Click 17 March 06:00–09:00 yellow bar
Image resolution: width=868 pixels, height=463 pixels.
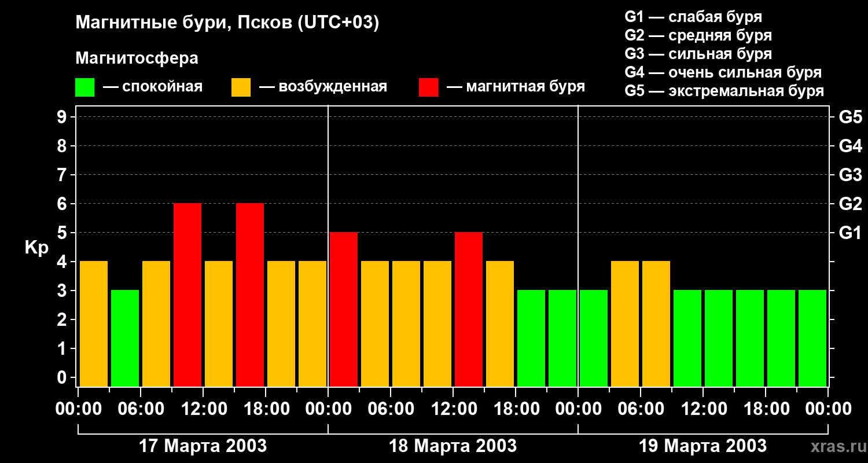pyautogui.click(x=156, y=324)
